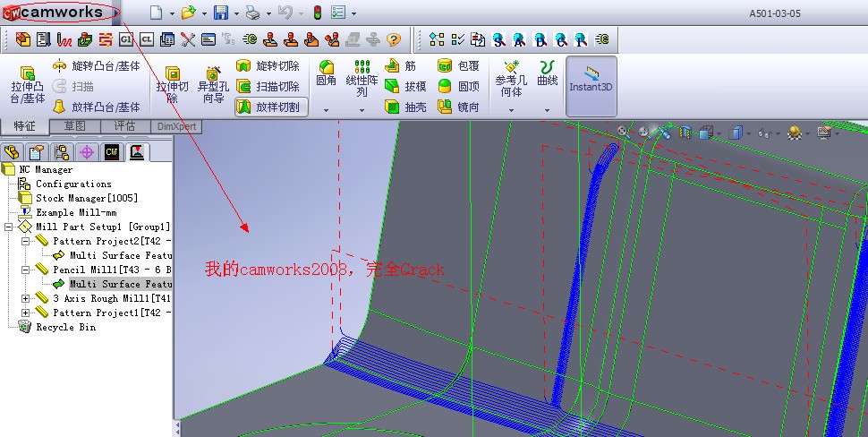
Task: Open dropdown arrow next to Print
Action: click(268, 13)
